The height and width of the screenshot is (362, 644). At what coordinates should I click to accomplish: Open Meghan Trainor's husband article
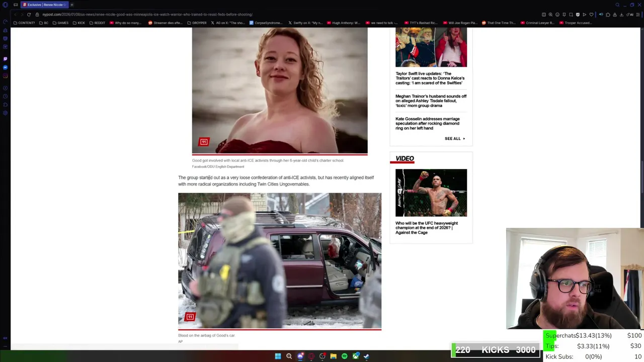click(x=431, y=101)
